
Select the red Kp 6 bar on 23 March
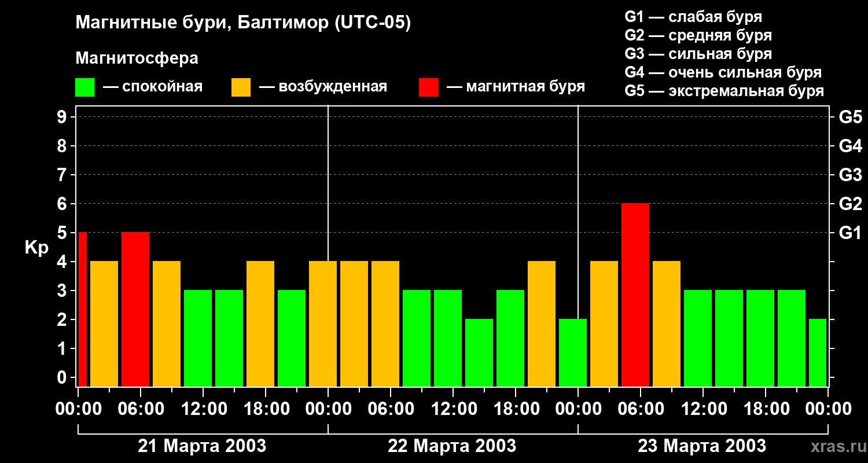coord(635,295)
